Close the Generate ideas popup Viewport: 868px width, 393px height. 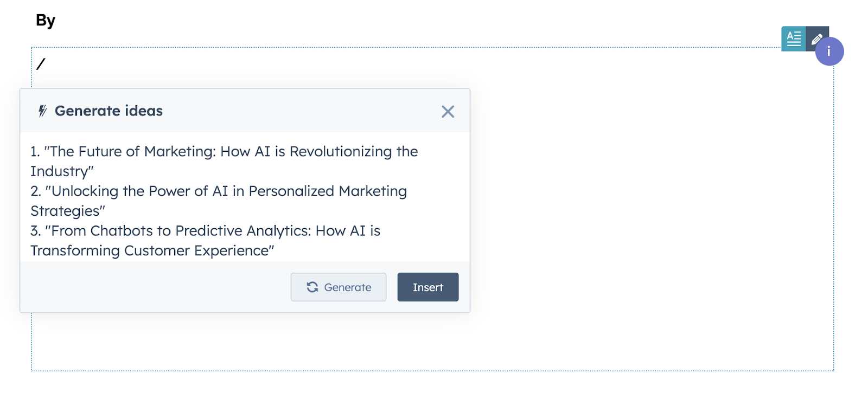click(448, 112)
